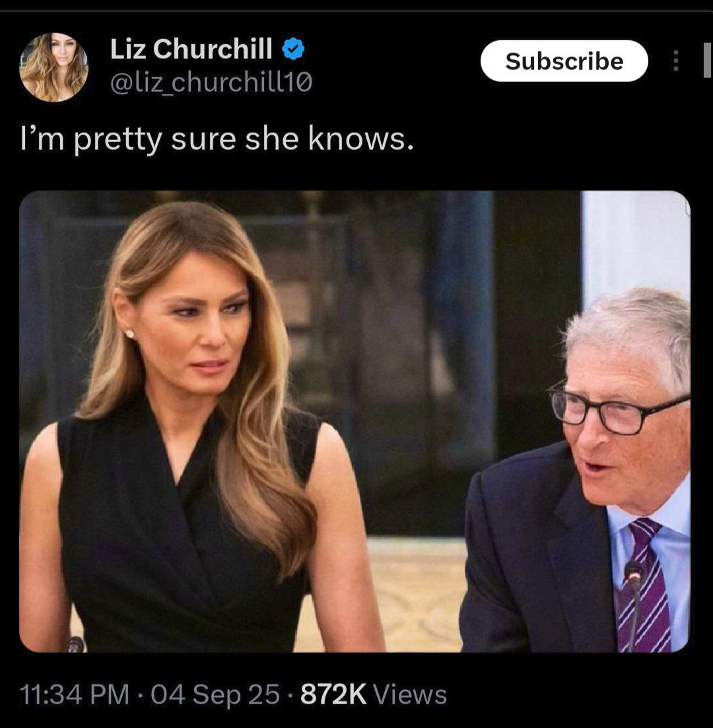713x728 pixels.
Task: Click the 11:34 PM timestamp
Action: click(x=75, y=694)
